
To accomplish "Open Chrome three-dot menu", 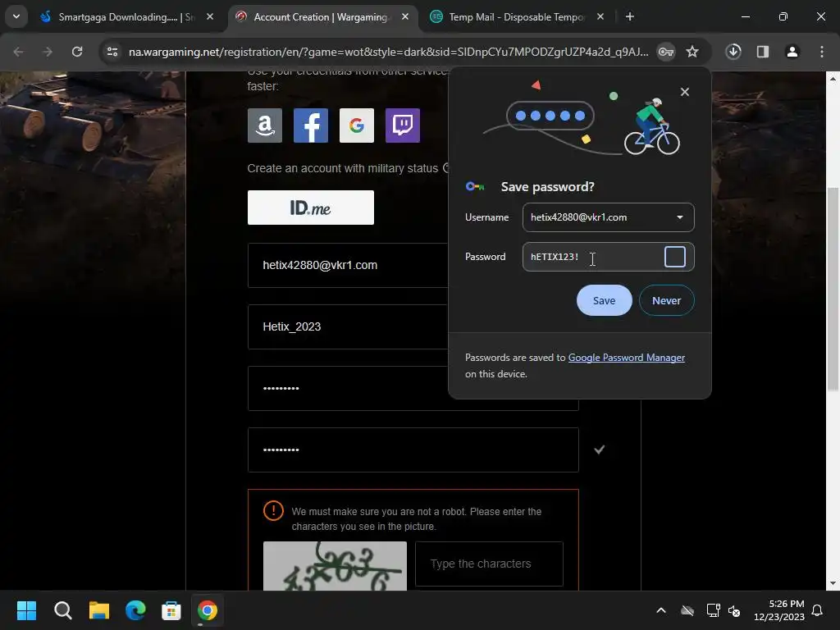I will point(822,52).
